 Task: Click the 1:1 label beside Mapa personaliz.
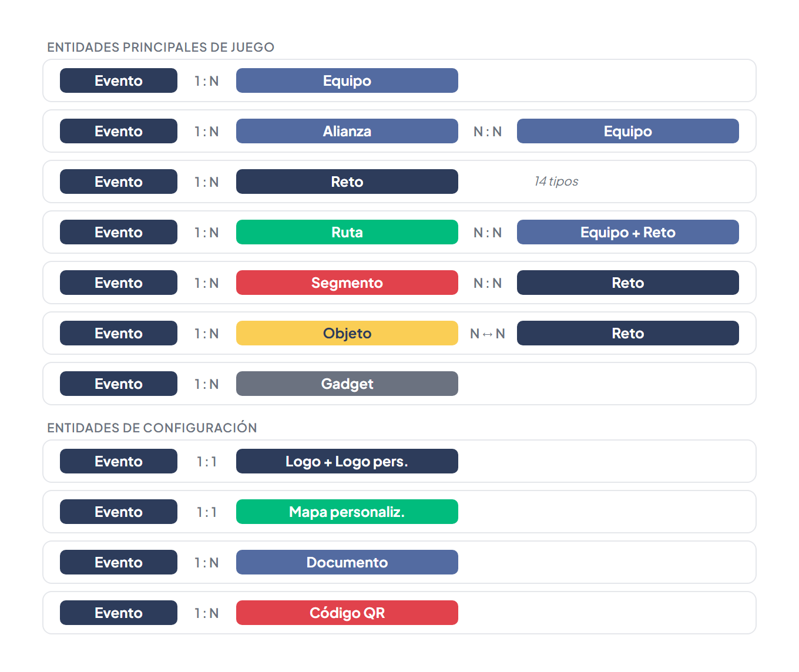tap(206, 512)
